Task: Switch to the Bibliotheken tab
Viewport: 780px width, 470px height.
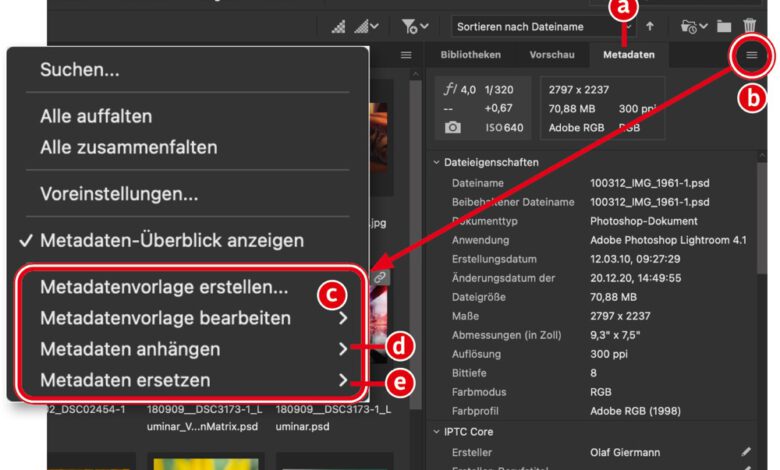Action: click(471, 55)
